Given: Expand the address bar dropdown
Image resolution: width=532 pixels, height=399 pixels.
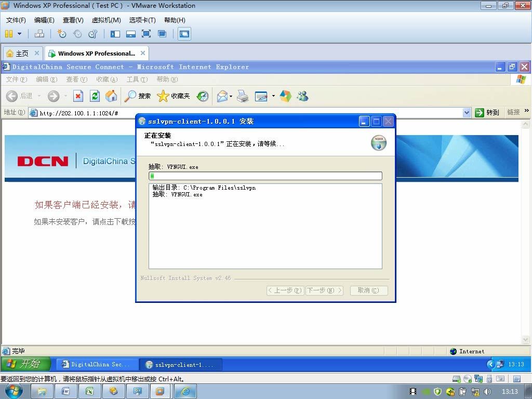Looking at the screenshot, I should click(x=467, y=112).
